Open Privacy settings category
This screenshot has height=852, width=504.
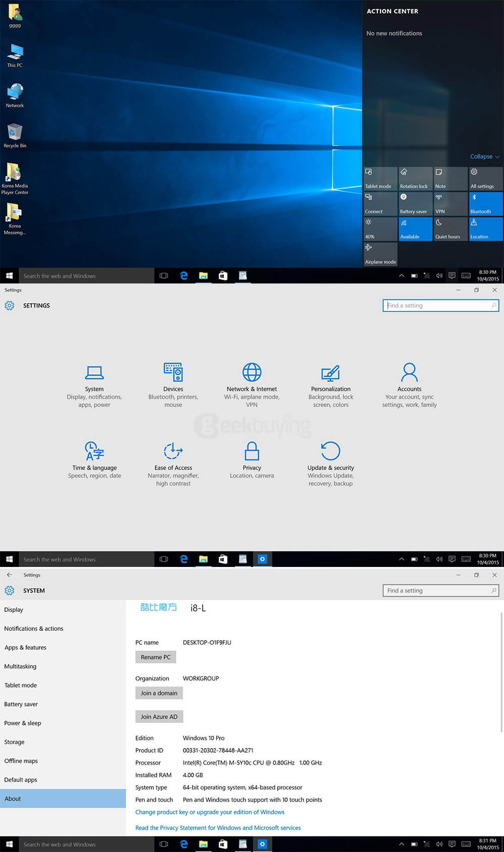click(x=252, y=460)
